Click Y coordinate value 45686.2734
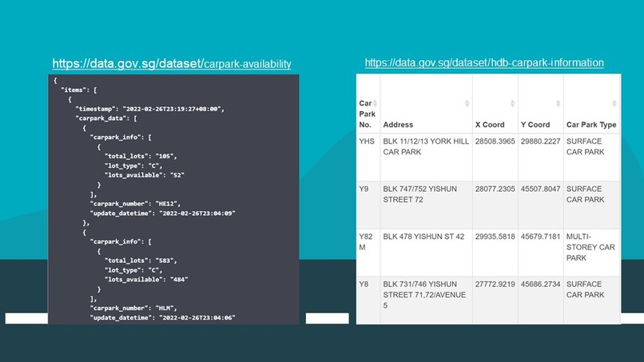Image resolution: width=644 pixels, height=362 pixels. click(540, 284)
